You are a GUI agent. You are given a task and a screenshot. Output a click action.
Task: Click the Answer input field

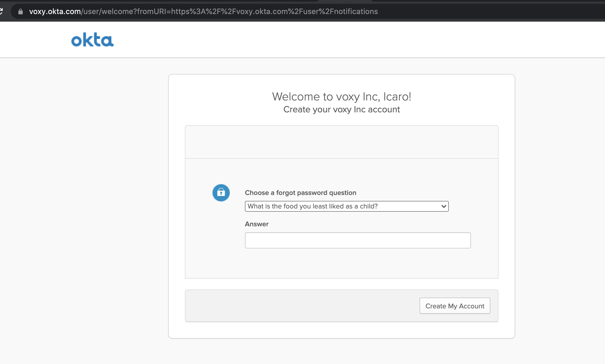point(358,240)
